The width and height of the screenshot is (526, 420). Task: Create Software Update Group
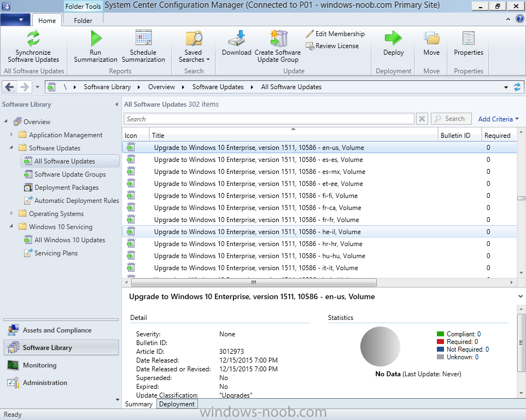[278, 46]
